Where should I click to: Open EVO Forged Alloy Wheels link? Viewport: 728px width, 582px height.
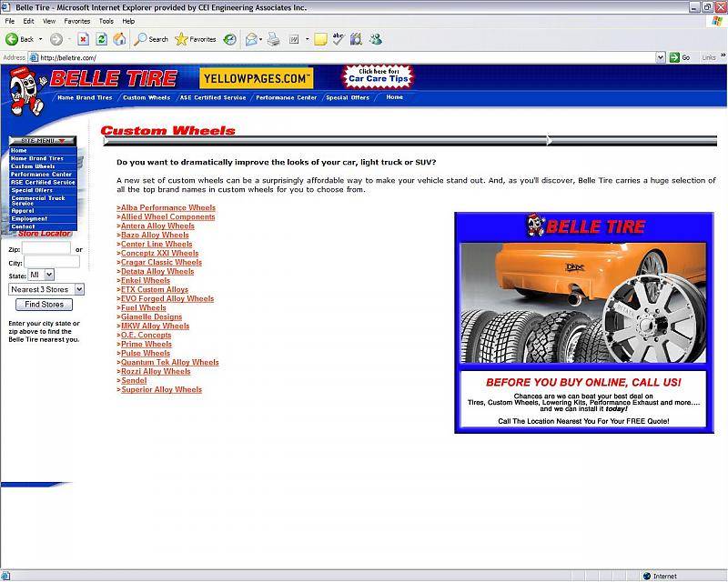pos(167,298)
